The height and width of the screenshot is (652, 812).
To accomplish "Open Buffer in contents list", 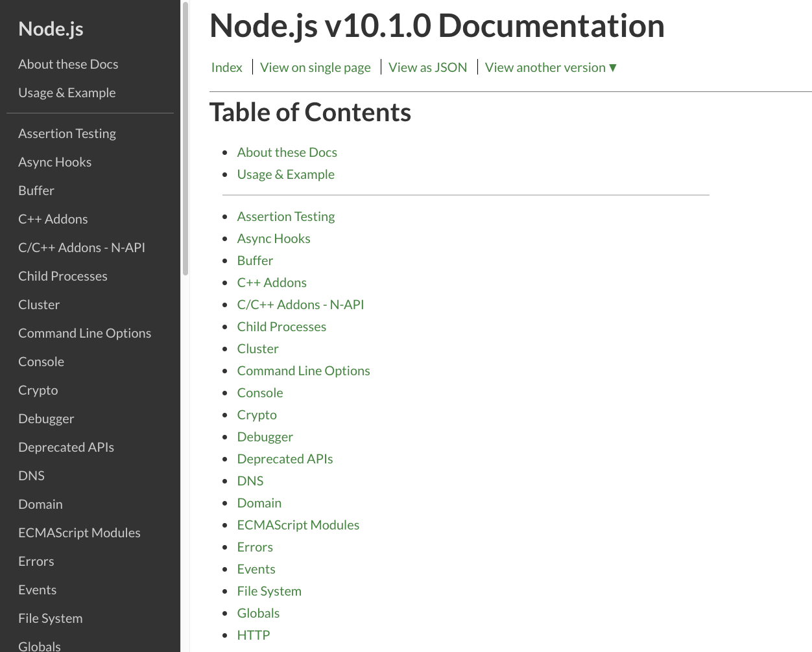I will 255,261.
